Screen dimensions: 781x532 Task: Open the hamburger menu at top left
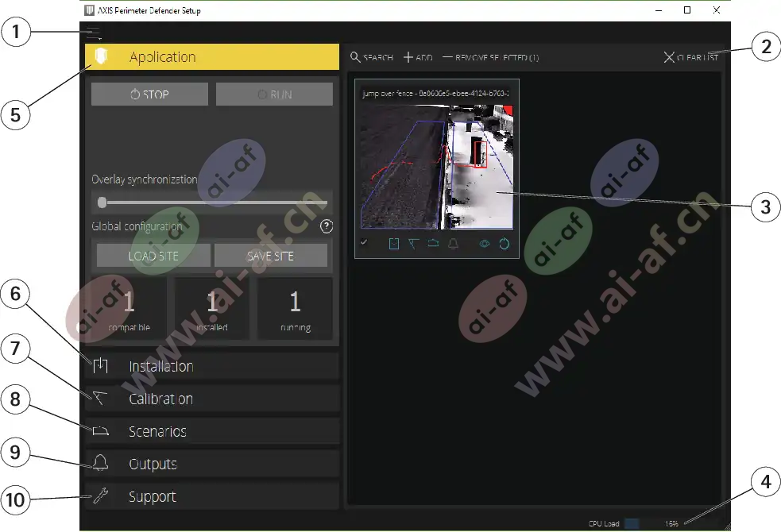93,33
